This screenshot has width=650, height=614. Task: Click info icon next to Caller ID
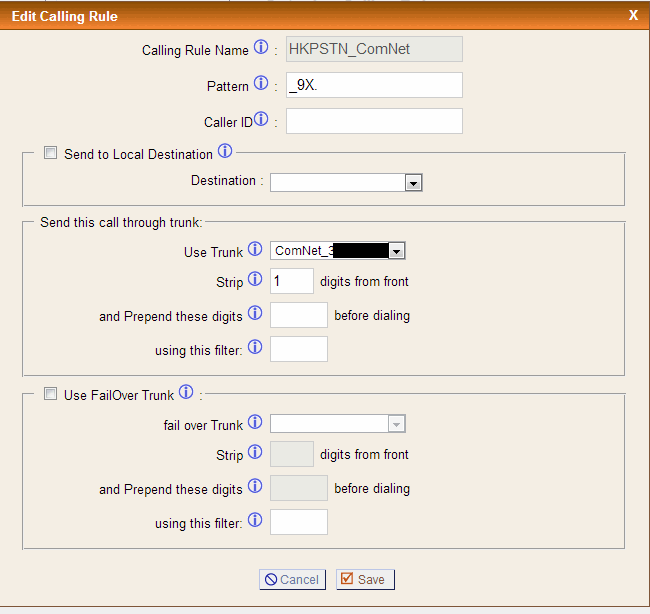pos(261,120)
